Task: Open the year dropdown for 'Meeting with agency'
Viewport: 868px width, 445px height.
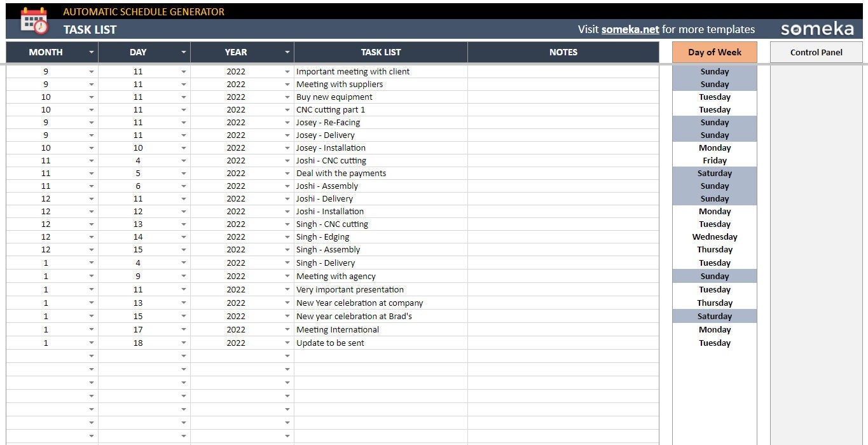Action: click(287, 276)
